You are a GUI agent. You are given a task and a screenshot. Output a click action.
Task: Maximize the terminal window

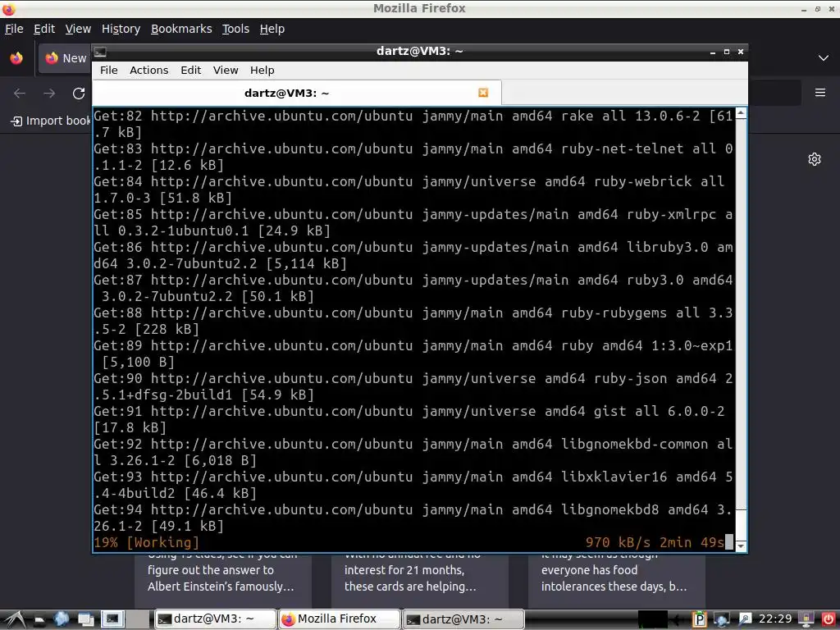coord(727,52)
